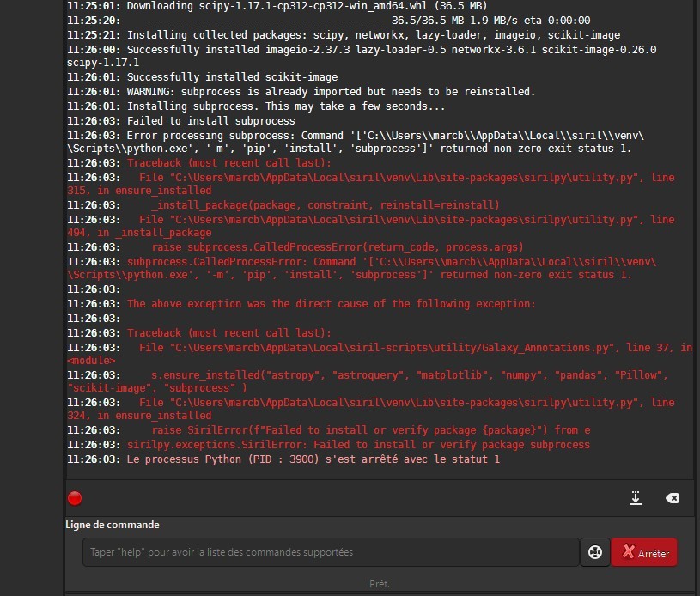This screenshot has height=596, width=700.
Task: Select the "Downloading scipy-1.17.1" log line
Action: pyautogui.click(x=277, y=6)
